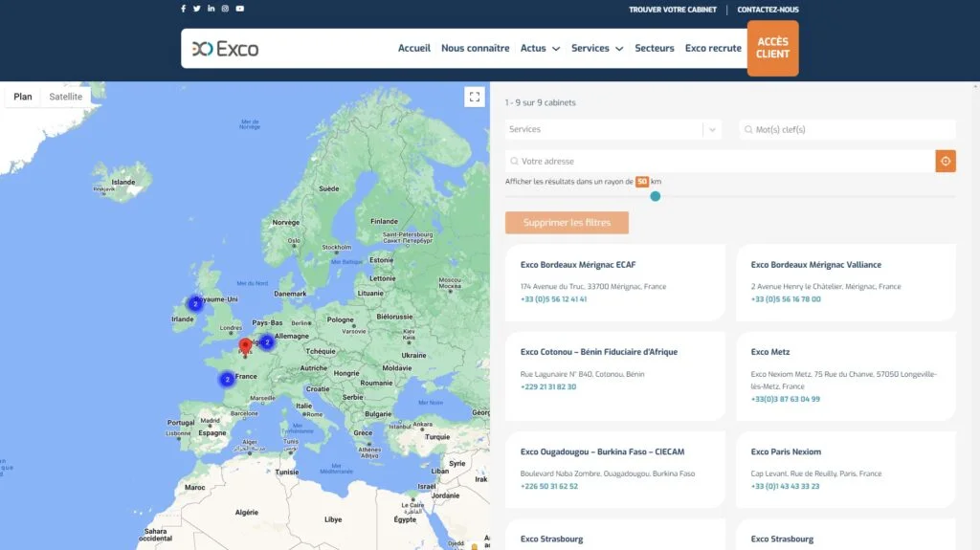Open Exco Bordeaux Mérignac Valliance title

pyautogui.click(x=815, y=265)
